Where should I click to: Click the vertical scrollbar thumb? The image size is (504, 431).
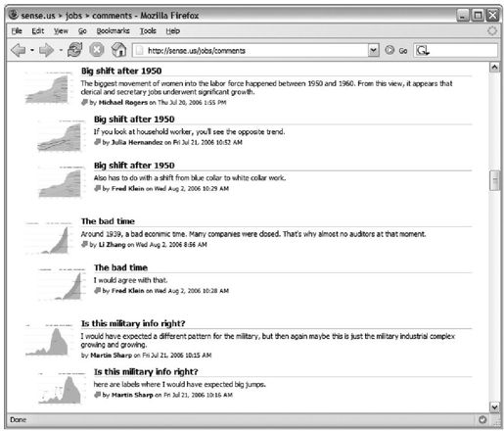coord(494,180)
